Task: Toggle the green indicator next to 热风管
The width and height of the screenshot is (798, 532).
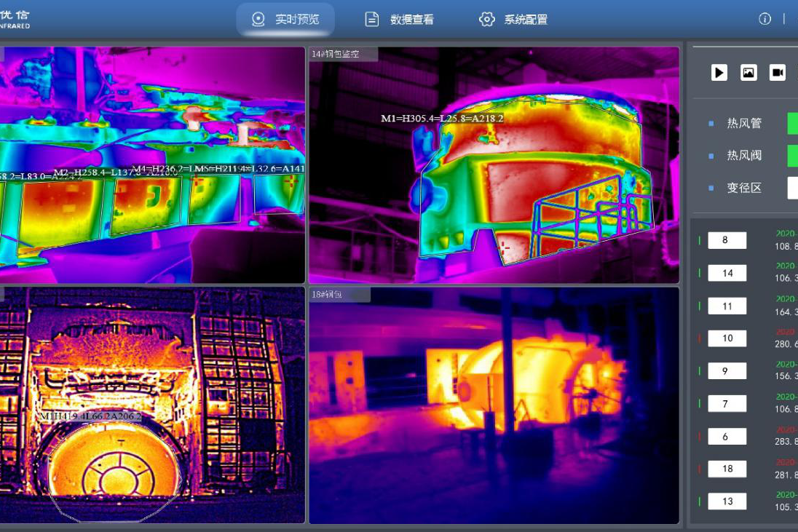Action: click(x=792, y=123)
